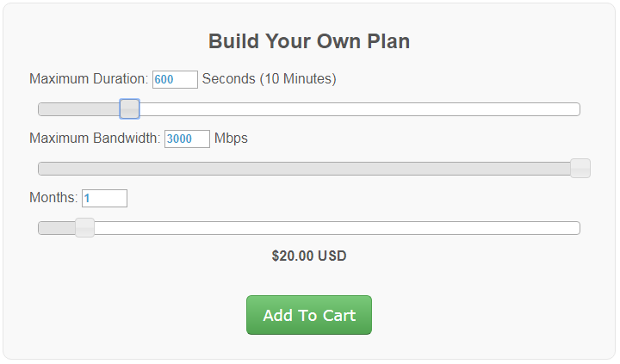Click the Maximum Duration label

point(89,79)
